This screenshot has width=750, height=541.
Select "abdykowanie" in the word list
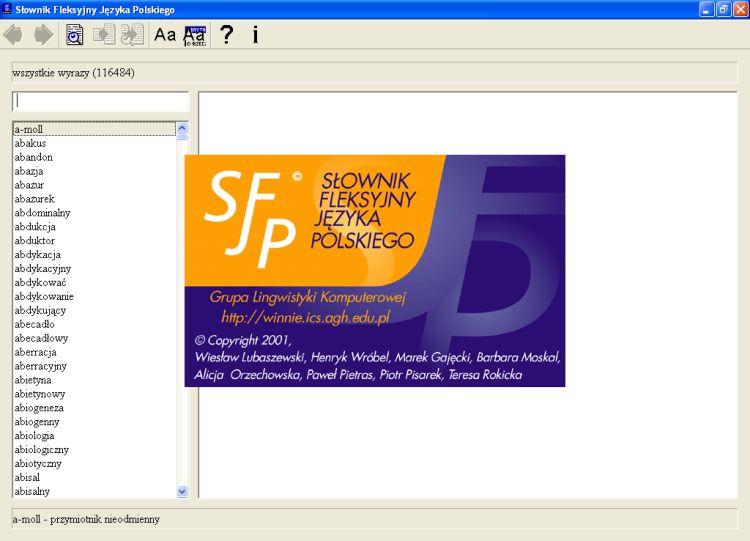click(94, 296)
